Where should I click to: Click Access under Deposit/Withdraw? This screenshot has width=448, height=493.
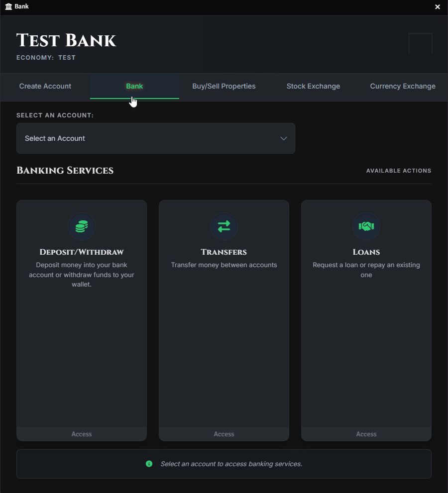point(82,434)
